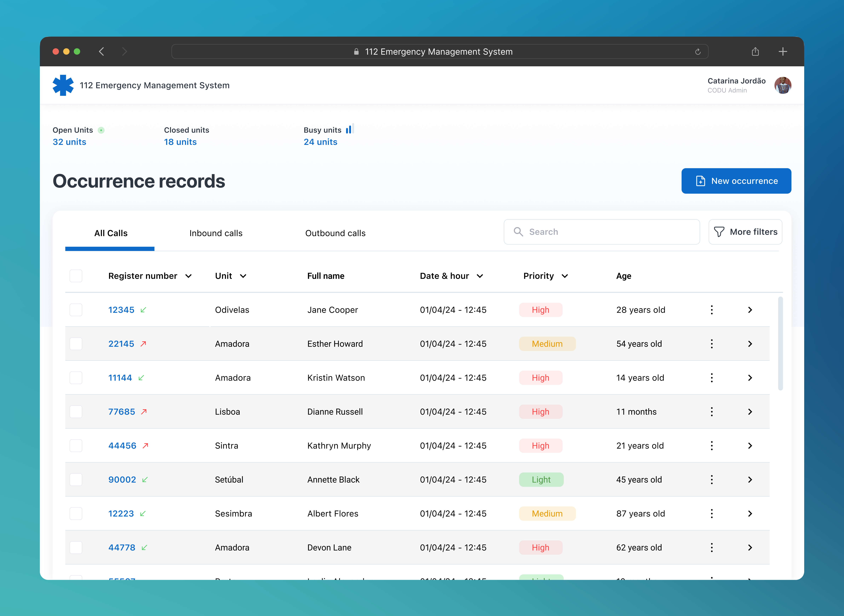Open a new tab with plus icon

point(783,51)
